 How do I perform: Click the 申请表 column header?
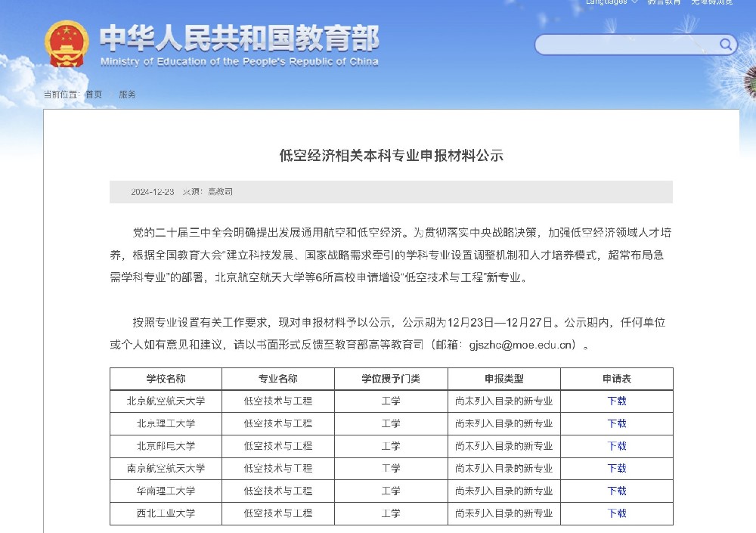pos(617,379)
